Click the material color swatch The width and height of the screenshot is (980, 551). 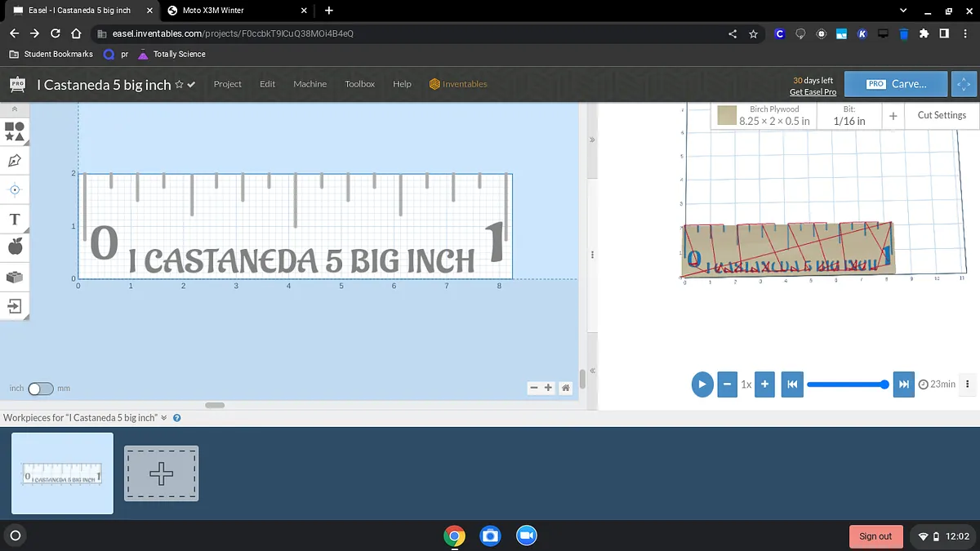727,116
